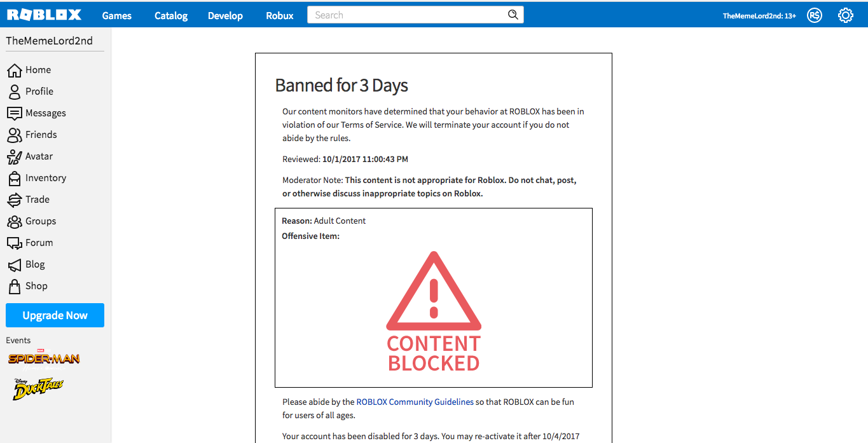Open the Robux menu item

280,15
